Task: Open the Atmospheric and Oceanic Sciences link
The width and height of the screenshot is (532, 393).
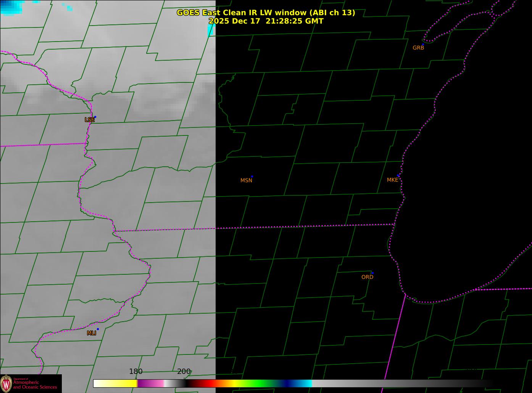Action: point(35,385)
